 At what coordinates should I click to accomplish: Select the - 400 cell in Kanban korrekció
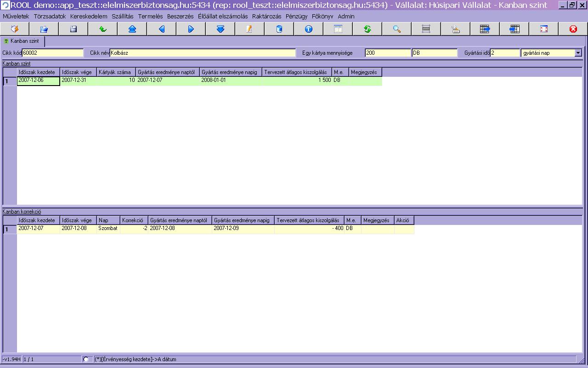(310, 229)
